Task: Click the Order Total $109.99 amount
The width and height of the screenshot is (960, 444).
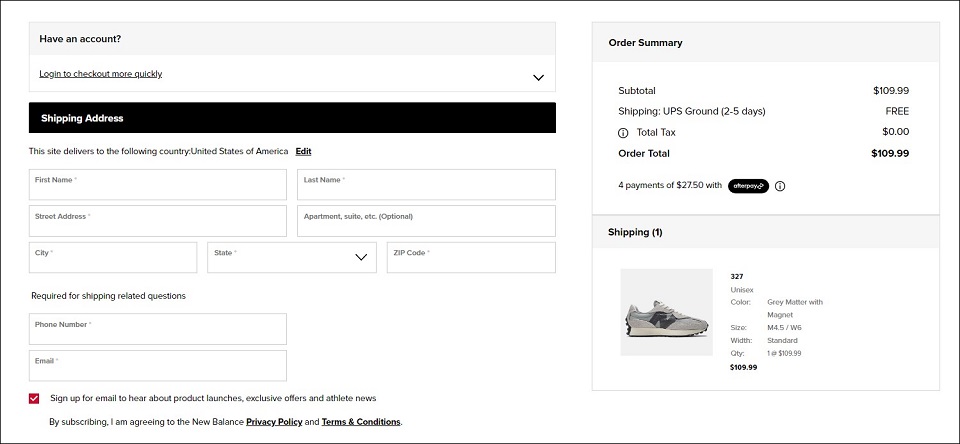Action: coord(890,154)
